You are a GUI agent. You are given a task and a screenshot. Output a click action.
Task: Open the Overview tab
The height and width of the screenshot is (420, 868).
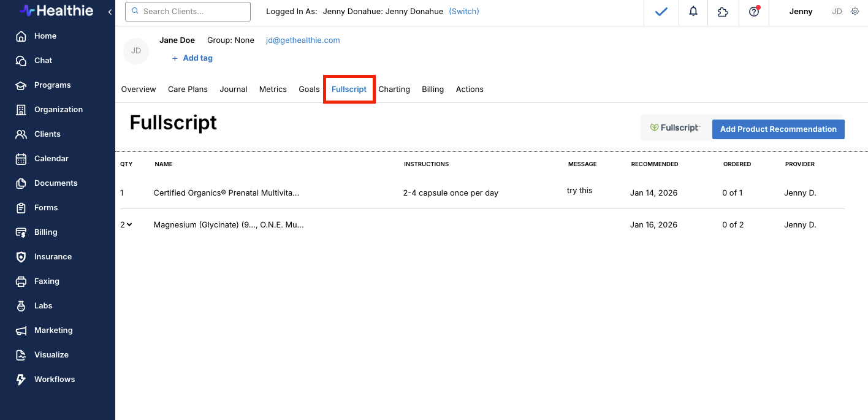[139, 90]
